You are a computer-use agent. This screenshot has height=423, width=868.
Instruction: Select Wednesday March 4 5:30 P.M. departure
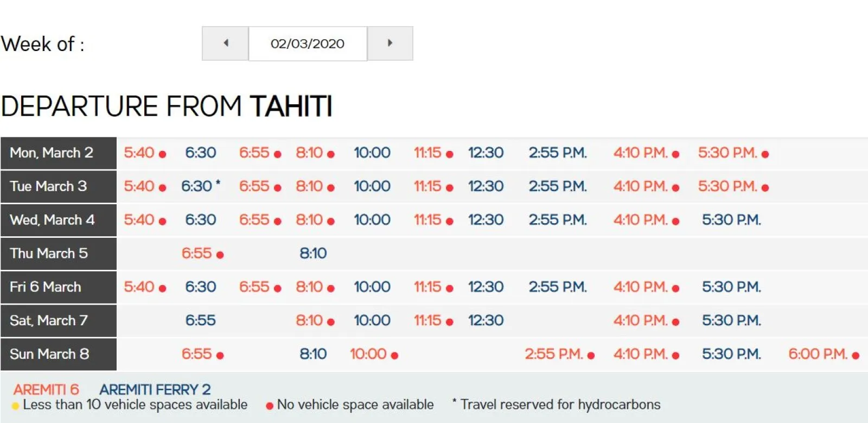tap(731, 220)
